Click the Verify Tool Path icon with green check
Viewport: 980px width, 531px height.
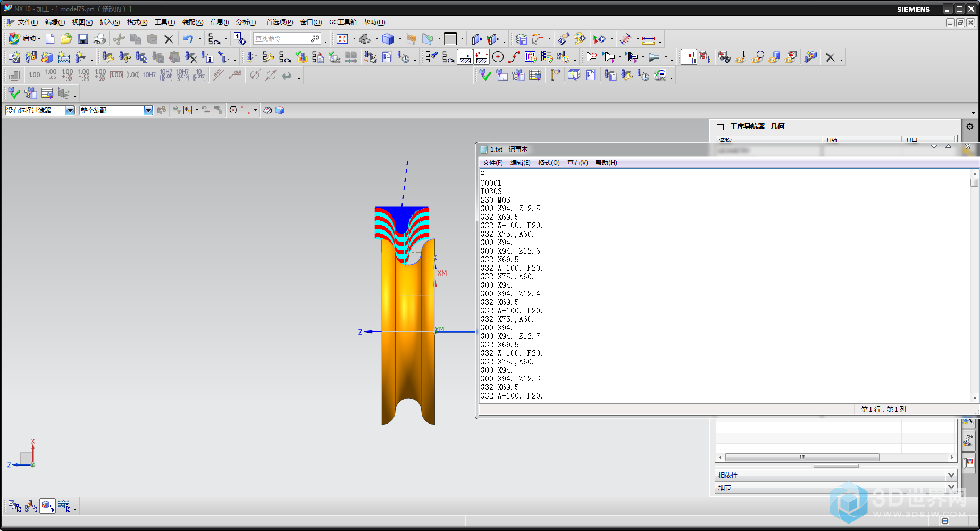[x=301, y=57]
